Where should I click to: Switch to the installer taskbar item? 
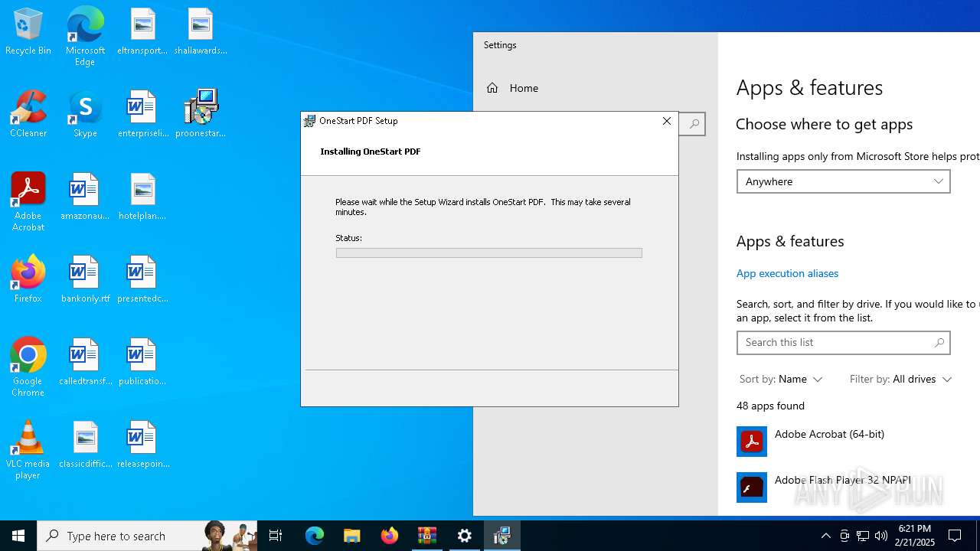pos(502,536)
